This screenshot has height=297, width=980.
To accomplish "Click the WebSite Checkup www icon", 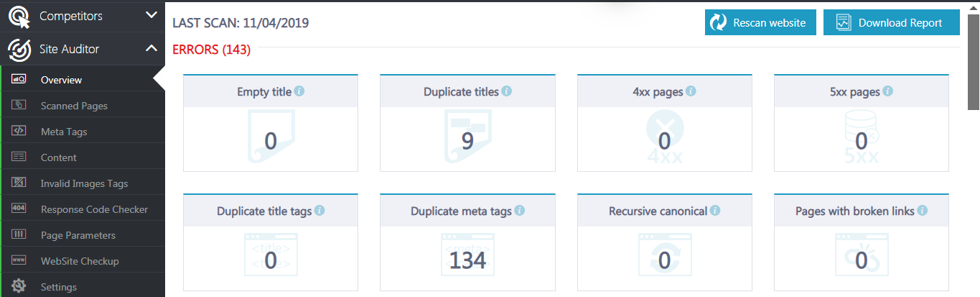I will pyautogui.click(x=19, y=261).
